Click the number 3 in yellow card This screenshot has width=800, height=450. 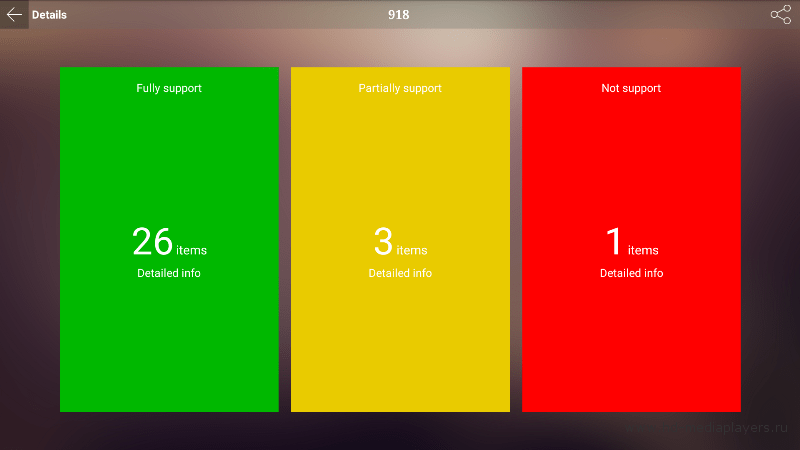click(383, 241)
